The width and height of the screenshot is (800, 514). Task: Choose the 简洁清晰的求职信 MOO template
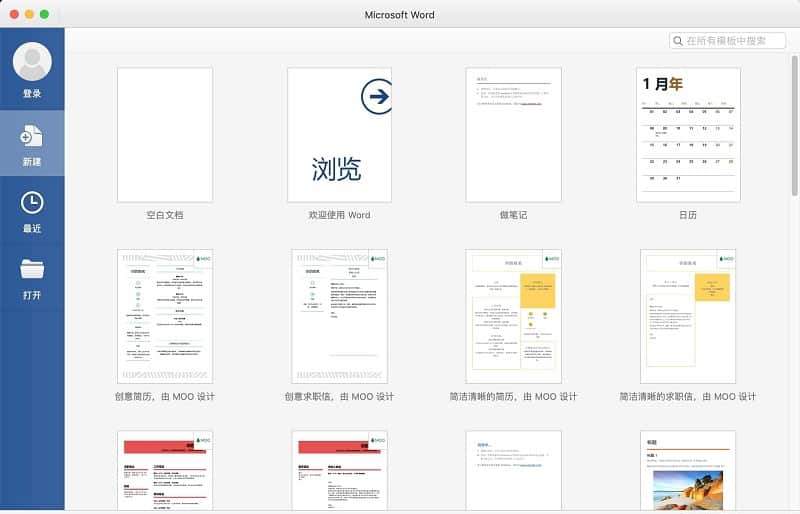coord(688,316)
